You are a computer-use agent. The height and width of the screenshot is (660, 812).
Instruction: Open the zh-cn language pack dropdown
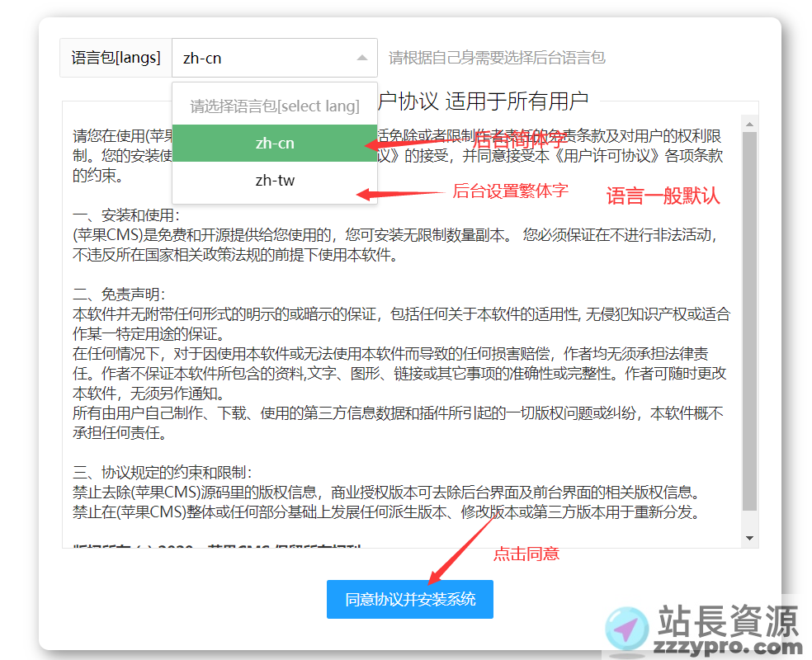tap(275, 58)
